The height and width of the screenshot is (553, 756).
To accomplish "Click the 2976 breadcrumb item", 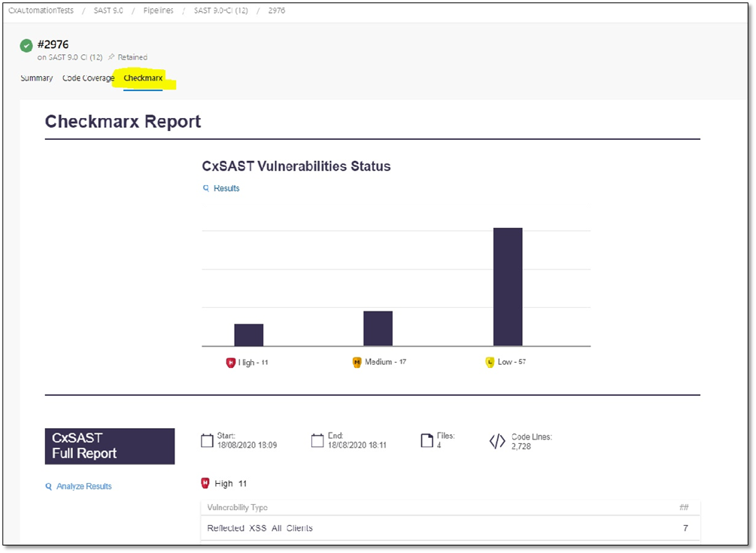I will click(277, 10).
